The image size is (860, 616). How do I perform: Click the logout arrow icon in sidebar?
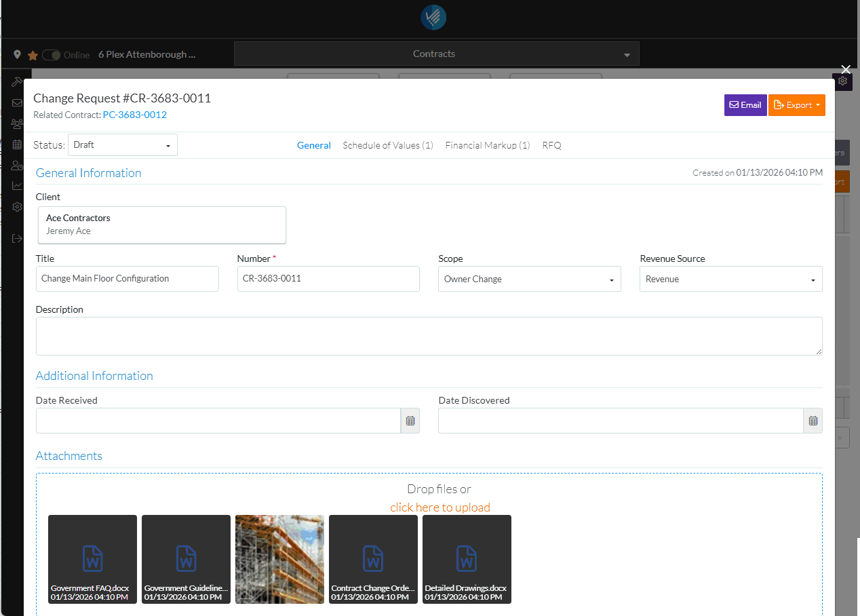tap(17, 238)
